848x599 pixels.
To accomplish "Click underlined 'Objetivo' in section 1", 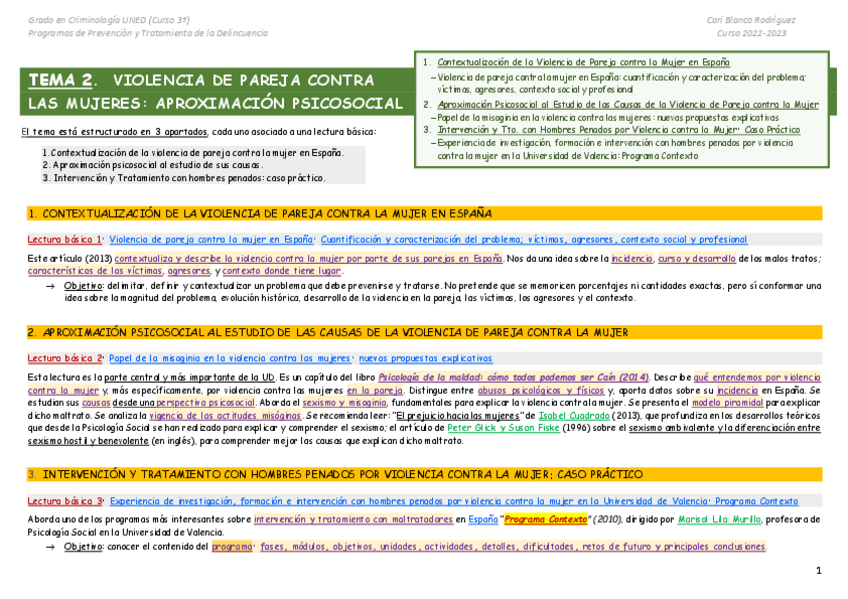I will 82,285.
